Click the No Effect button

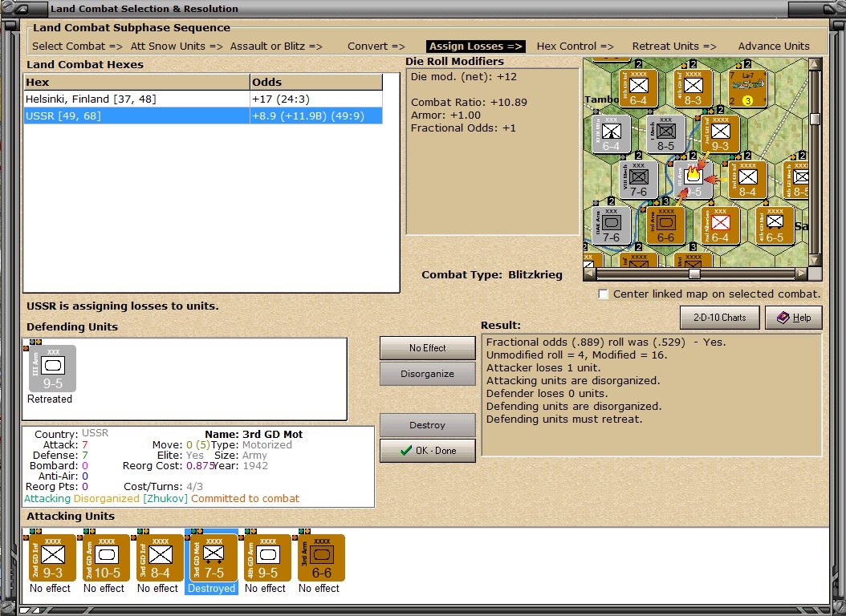click(x=427, y=348)
